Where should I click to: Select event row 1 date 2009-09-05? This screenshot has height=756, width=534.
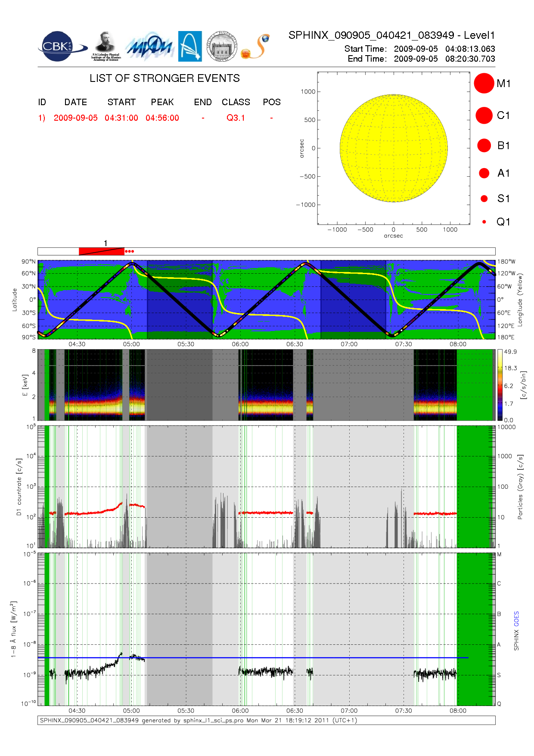[76, 118]
